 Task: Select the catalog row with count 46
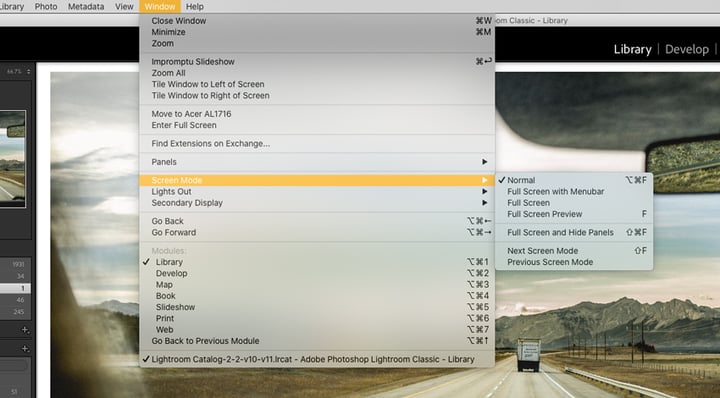point(15,300)
